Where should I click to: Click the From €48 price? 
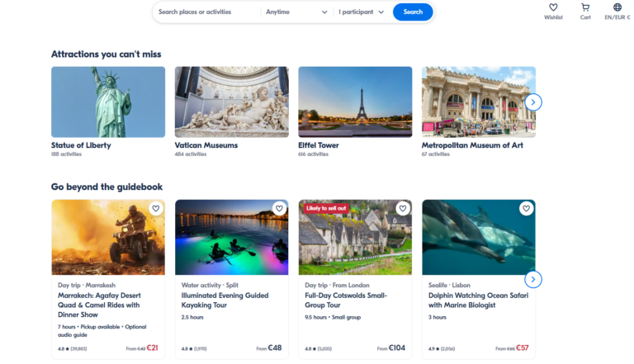269,347
